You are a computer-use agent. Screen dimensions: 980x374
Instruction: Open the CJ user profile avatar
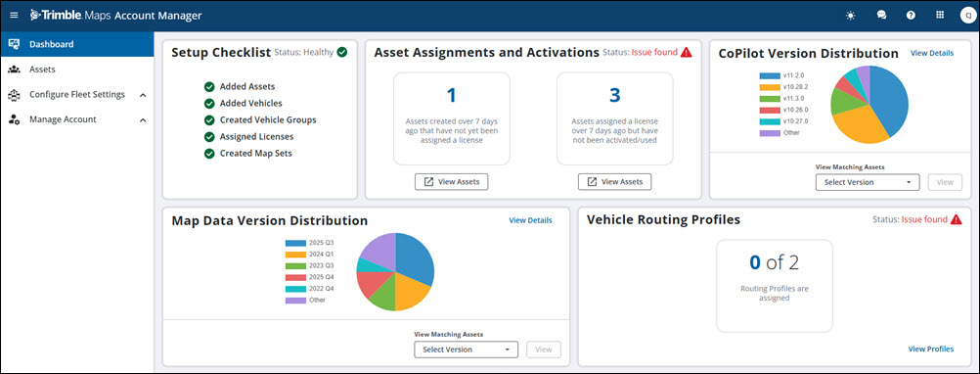coord(967,16)
